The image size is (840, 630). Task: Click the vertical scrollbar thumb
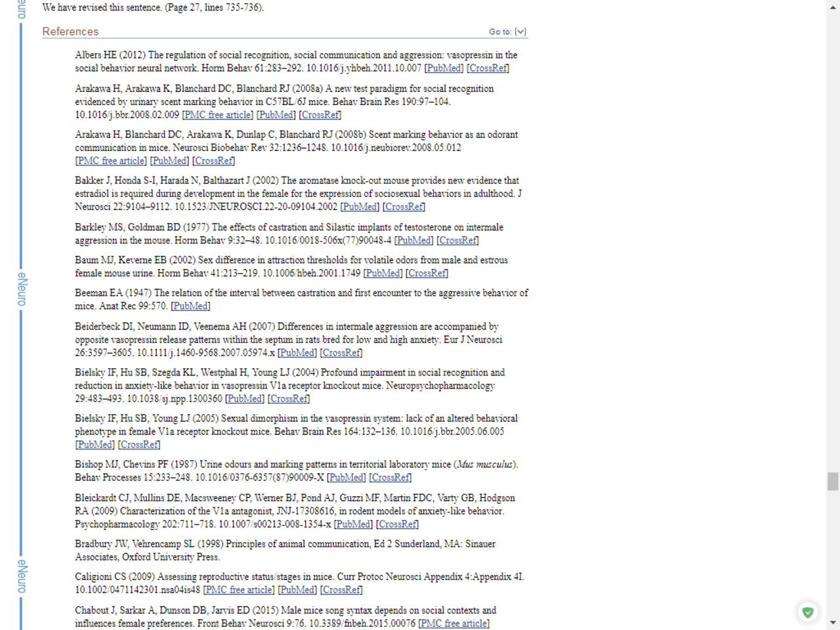point(833,481)
